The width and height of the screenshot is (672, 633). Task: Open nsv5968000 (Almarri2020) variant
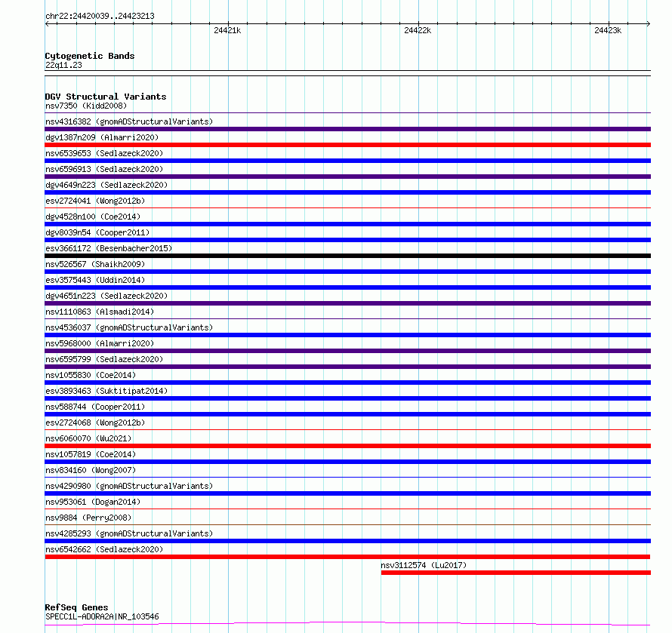[100, 343]
